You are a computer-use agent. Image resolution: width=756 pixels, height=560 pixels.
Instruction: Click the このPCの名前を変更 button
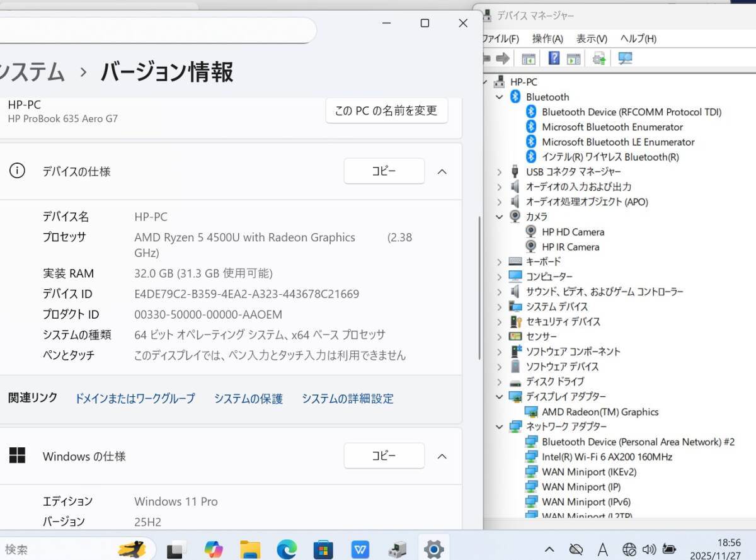pos(386,110)
